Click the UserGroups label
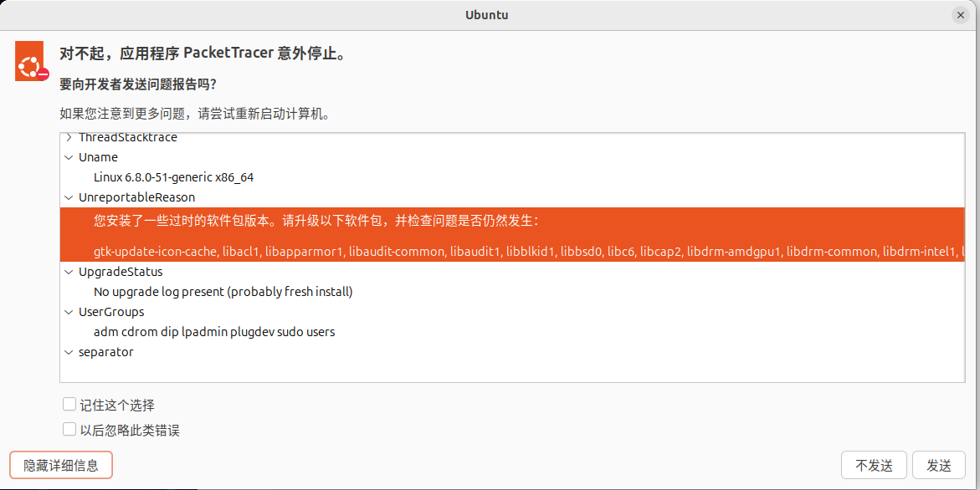This screenshot has width=980, height=490. click(x=111, y=312)
